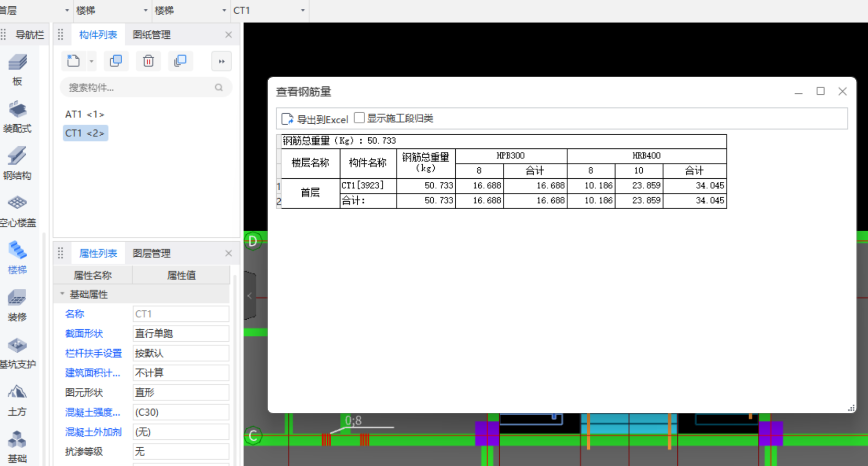Image resolution: width=868 pixels, height=466 pixels.
Task: Click the component list panel grip handle
Action: (61, 35)
